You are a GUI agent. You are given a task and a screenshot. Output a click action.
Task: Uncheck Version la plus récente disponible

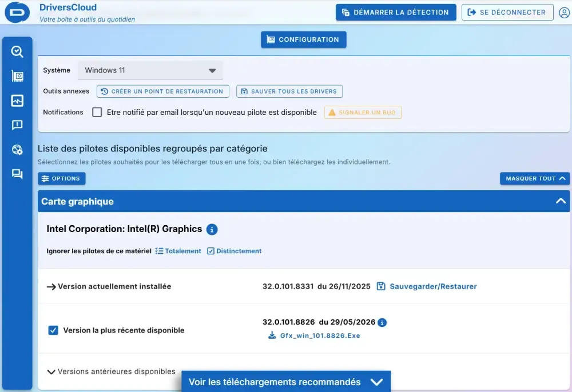pos(53,330)
